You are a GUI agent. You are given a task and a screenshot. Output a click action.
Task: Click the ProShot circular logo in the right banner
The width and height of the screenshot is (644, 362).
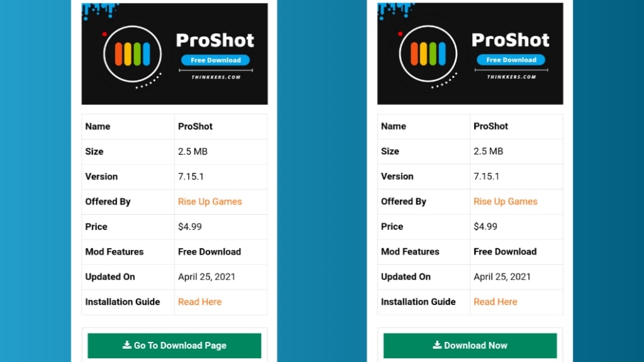pyautogui.click(x=428, y=53)
